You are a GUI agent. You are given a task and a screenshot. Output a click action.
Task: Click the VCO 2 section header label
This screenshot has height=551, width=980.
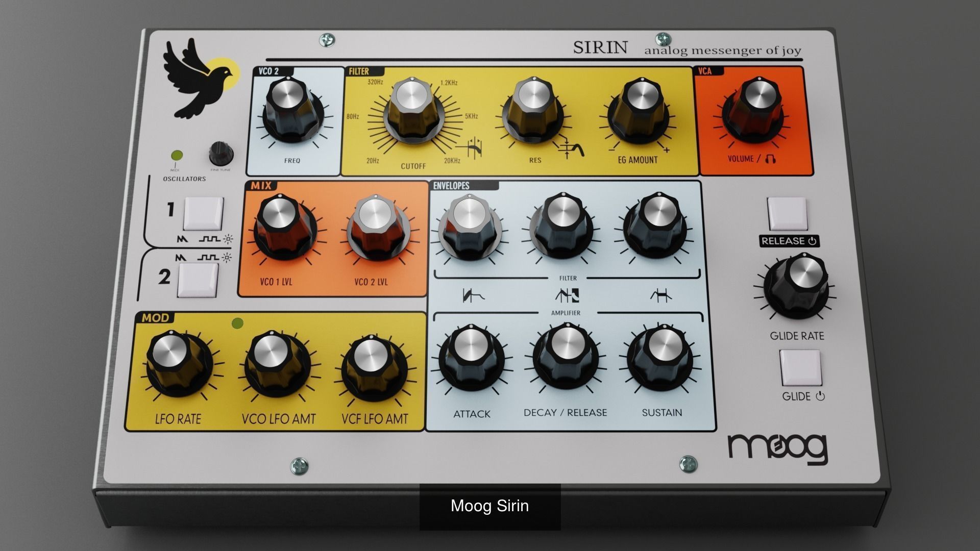click(x=268, y=71)
